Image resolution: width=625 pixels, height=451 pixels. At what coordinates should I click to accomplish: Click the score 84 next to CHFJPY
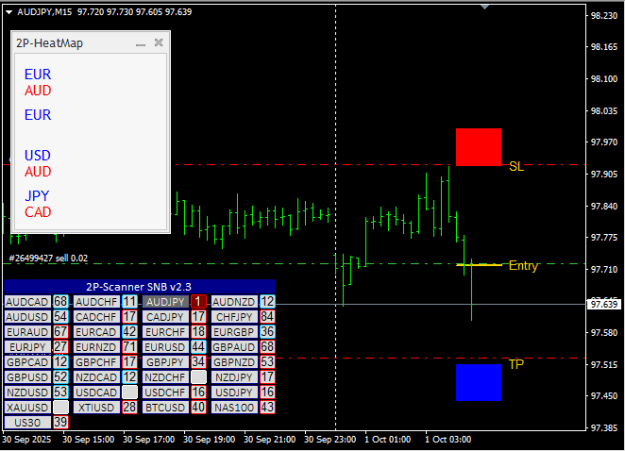point(267,317)
